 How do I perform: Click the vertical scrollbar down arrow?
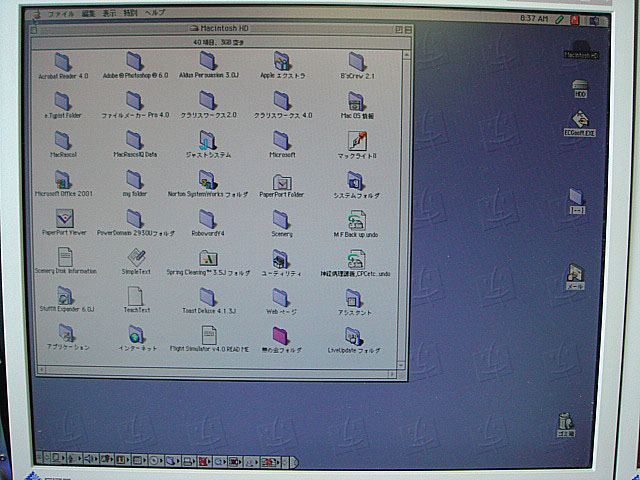[x=402, y=365]
